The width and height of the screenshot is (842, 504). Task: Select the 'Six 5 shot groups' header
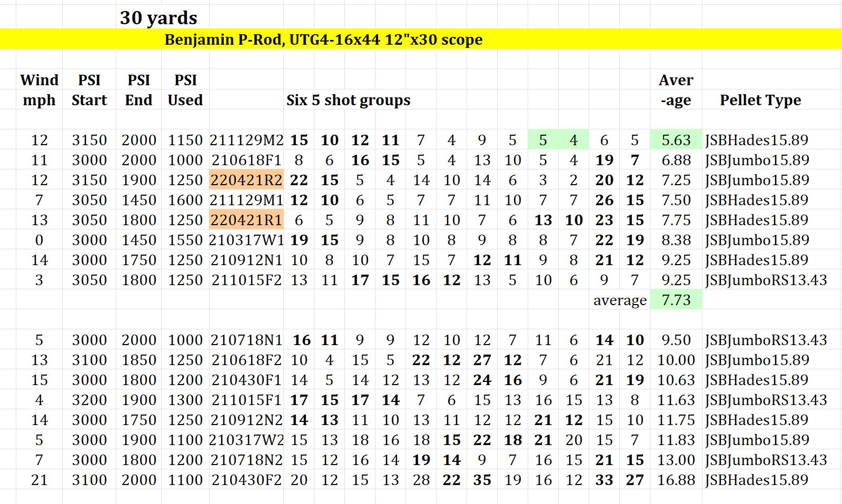348,100
